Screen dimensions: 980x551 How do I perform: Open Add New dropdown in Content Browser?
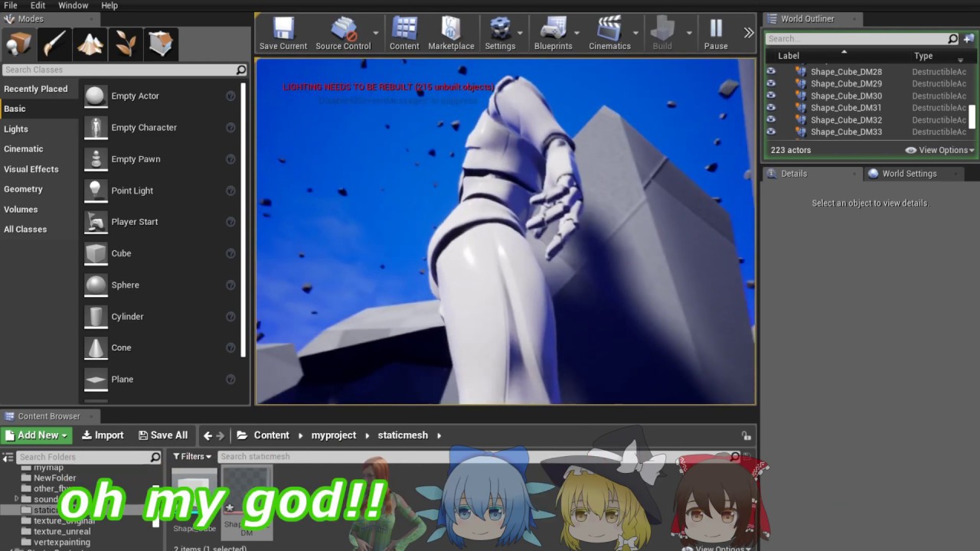(x=36, y=435)
